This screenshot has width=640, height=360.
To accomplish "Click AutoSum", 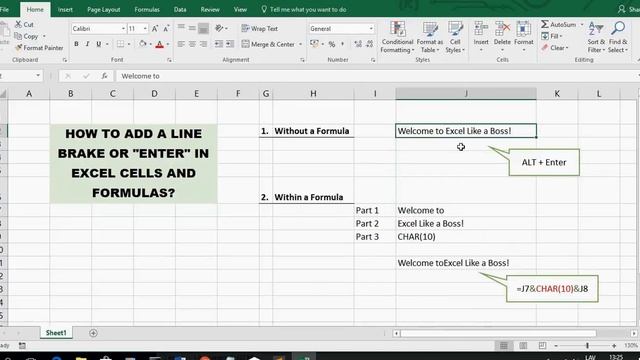I will pos(559,24).
